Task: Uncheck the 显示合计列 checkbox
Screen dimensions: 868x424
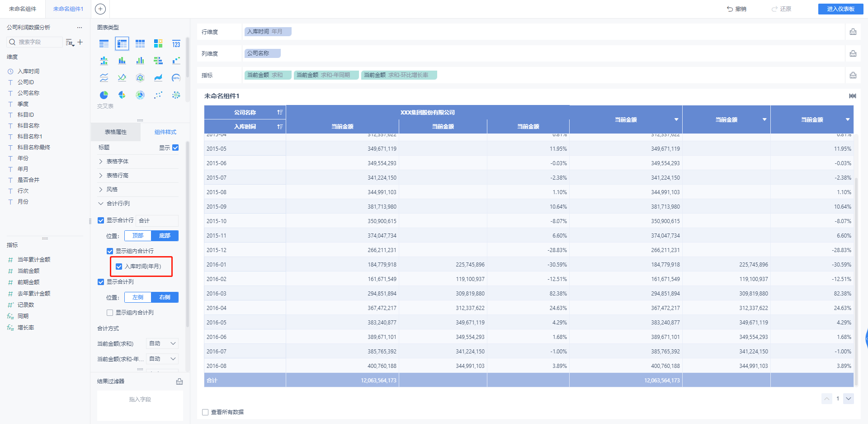Action: coord(101,282)
